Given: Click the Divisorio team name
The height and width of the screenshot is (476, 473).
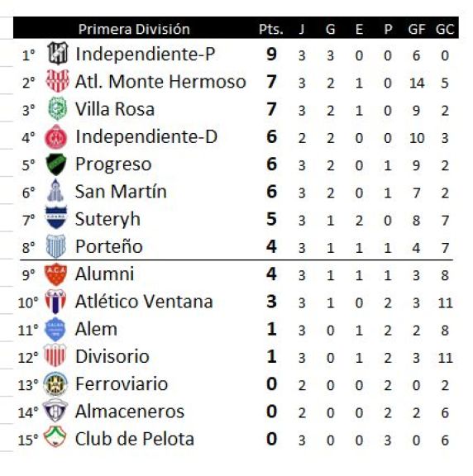Looking at the screenshot, I should pyautogui.click(x=112, y=356).
